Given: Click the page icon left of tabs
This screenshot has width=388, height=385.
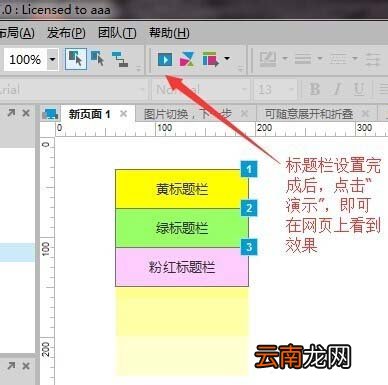Looking at the screenshot, I should (x=51, y=114).
